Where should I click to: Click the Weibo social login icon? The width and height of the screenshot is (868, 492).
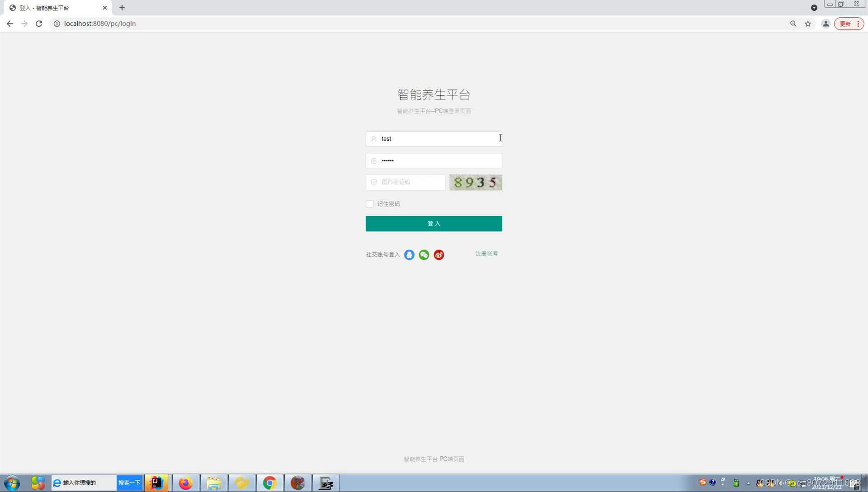(x=439, y=255)
